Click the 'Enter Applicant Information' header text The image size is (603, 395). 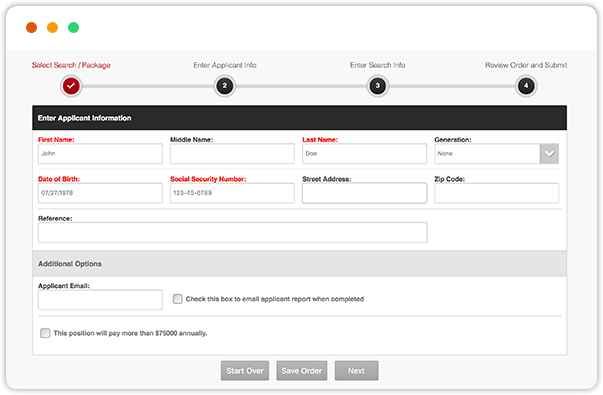[84, 118]
